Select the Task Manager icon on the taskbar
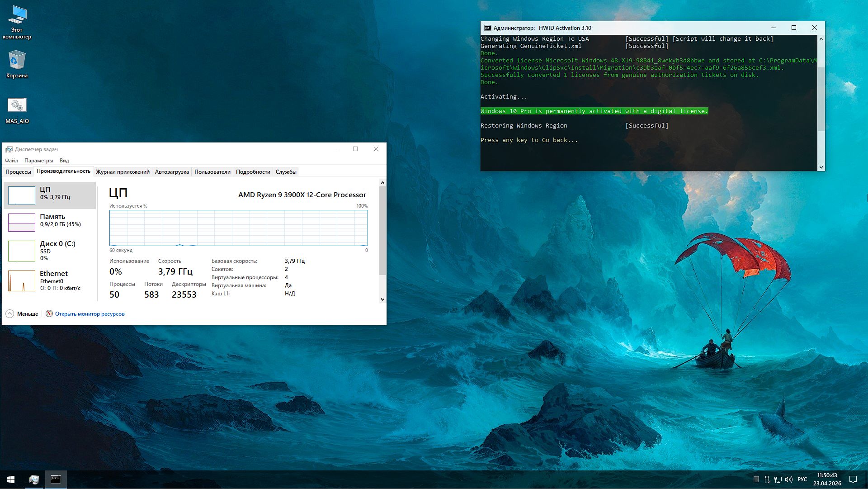Viewport: 868px width, 489px height. pos(33,480)
